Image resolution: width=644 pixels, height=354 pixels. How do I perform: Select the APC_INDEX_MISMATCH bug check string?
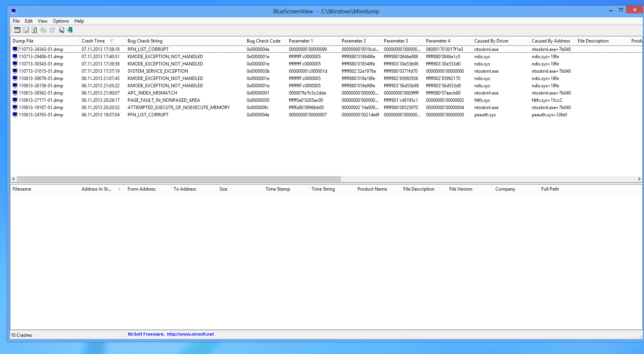pyautogui.click(x=152, y=93)
